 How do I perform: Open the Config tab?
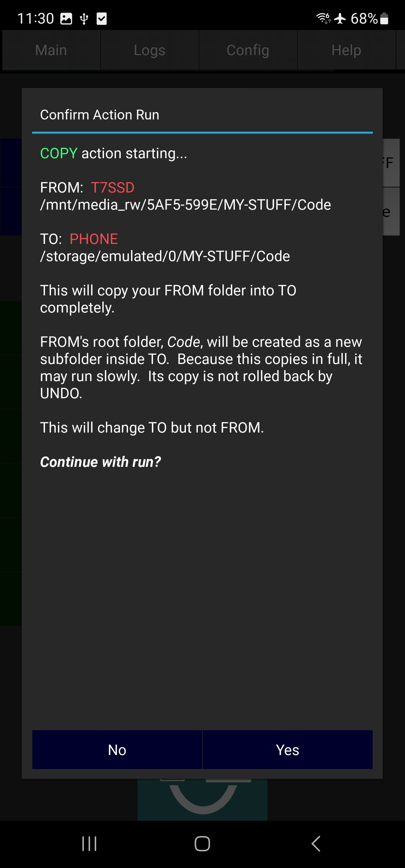(x=248, y=50)
